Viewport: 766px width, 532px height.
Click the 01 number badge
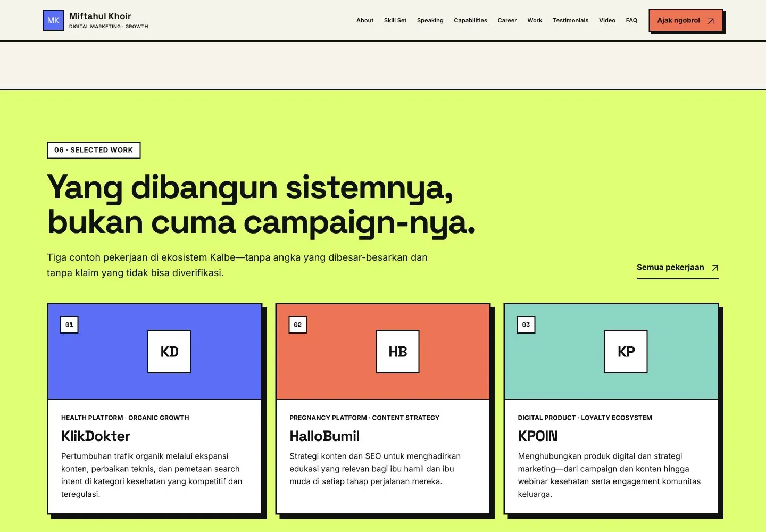(x=69, y=325)
